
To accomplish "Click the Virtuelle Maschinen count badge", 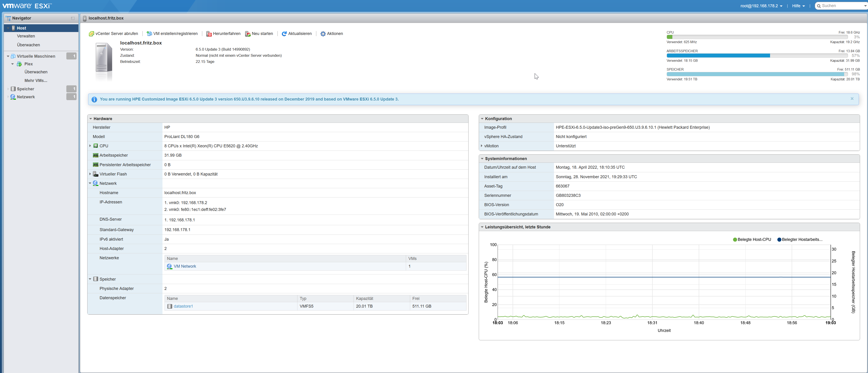I will [x=71, y=56].
